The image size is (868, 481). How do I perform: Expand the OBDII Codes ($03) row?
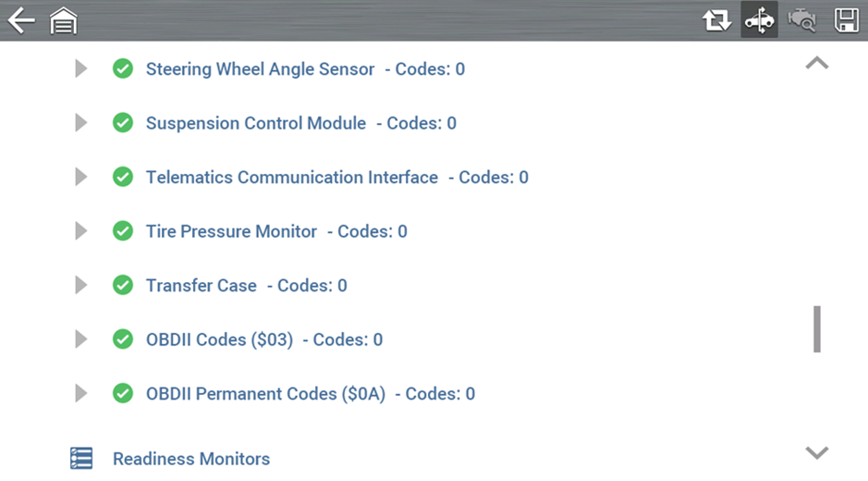pos(80,339)
